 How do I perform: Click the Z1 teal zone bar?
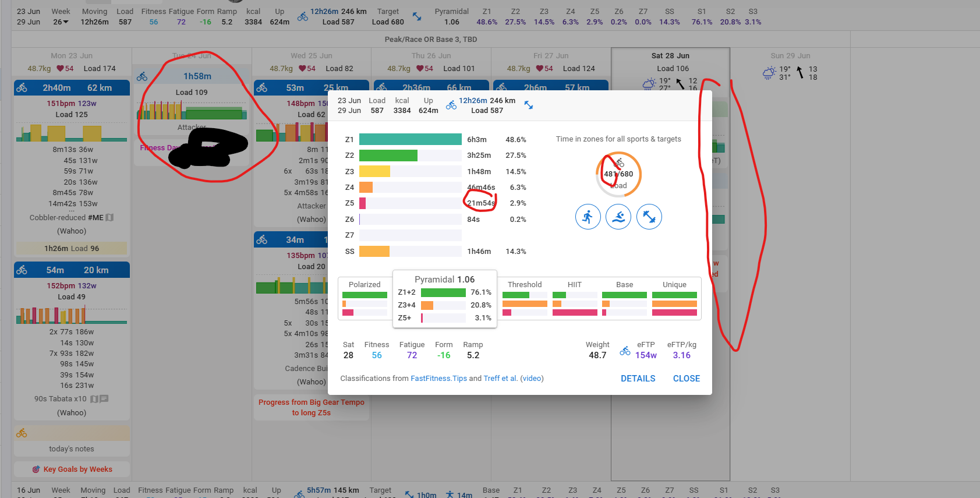[410, 140]
